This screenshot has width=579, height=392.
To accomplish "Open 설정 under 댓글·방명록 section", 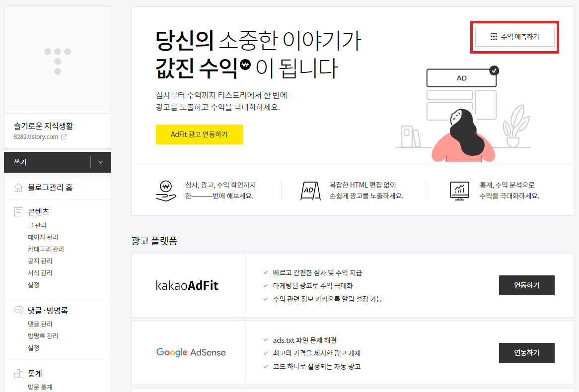I will click(34, 348).
